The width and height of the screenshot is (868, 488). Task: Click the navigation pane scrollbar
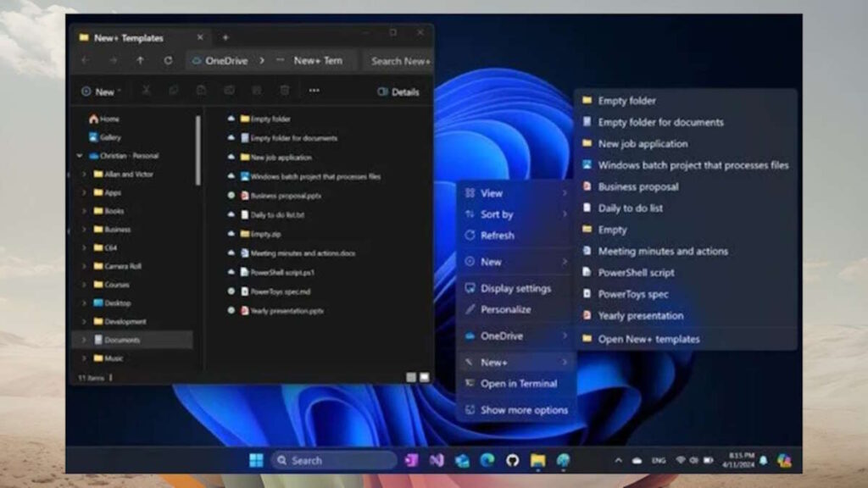coord(198,151)
